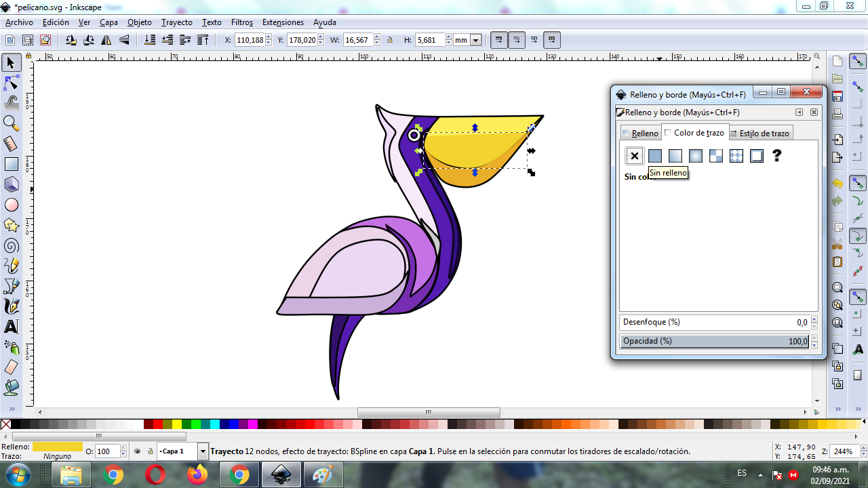Click the Save document icon
Image resolution: width=868 pixels, height=488 pixels.
837,96
